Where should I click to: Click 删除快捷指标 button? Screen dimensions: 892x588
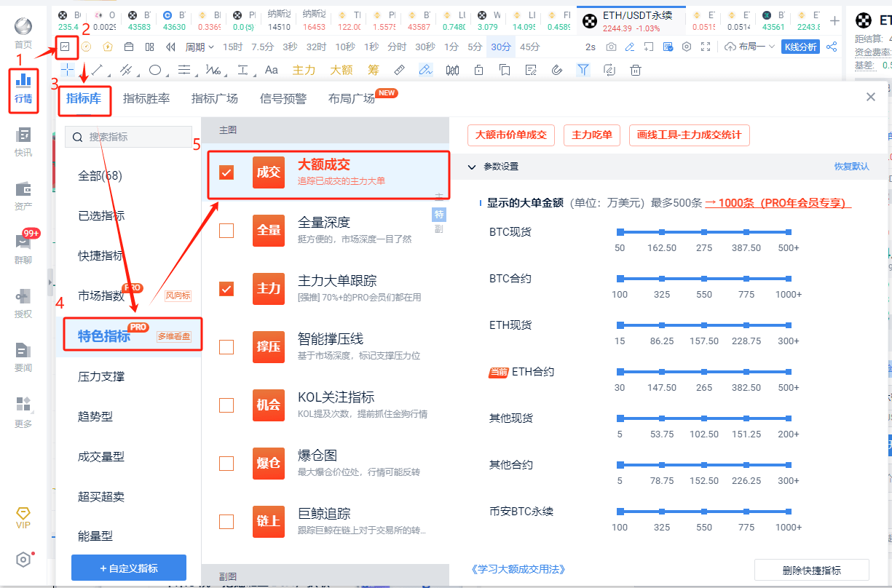point(812,570)
